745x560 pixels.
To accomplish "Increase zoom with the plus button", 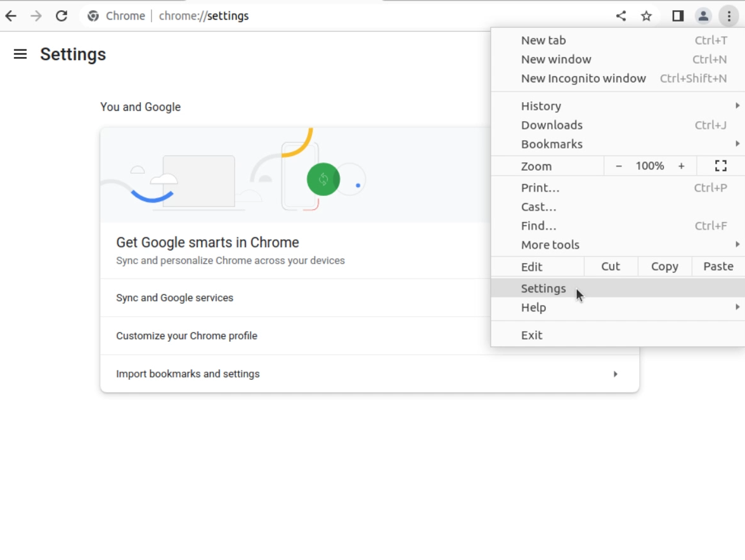I will [682, 166].
